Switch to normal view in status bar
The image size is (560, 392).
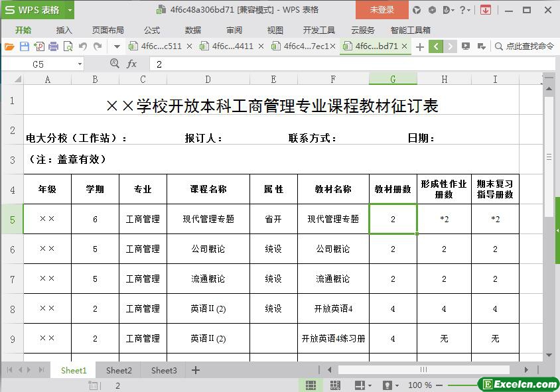[311, 385]
